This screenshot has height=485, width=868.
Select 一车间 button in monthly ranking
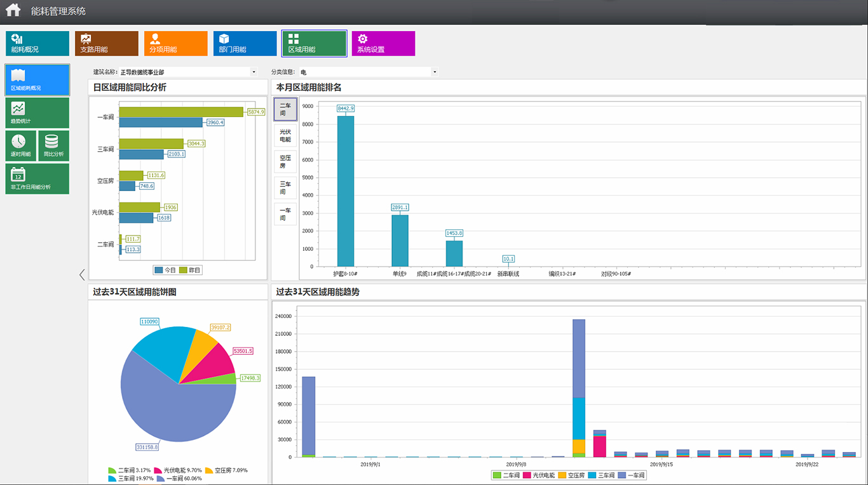(x=285, y=214)
